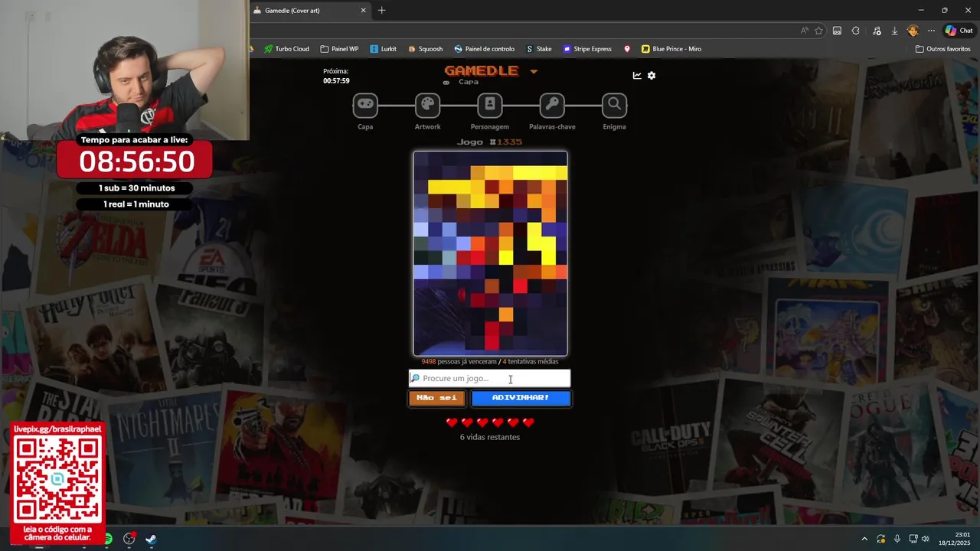The height and width of the screenshot is (551, 980).
Task: Click the 'Procure um jogo...' search field
Action: (x=490, y=378)
